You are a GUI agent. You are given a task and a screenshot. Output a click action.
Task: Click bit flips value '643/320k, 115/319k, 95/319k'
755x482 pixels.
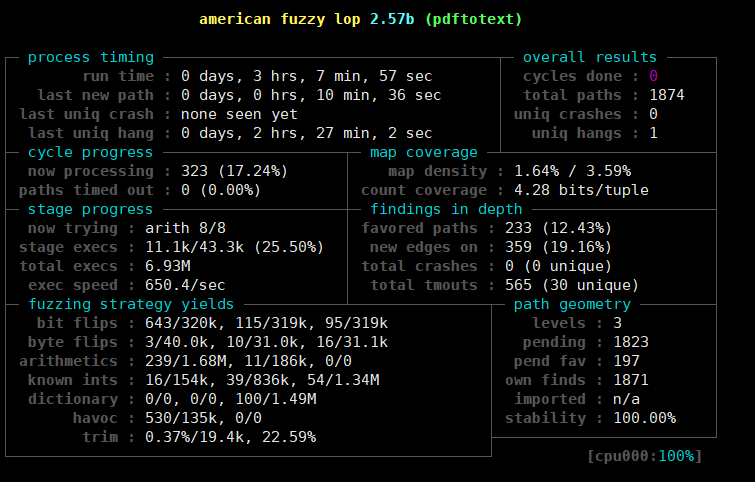tap(266, 323)
